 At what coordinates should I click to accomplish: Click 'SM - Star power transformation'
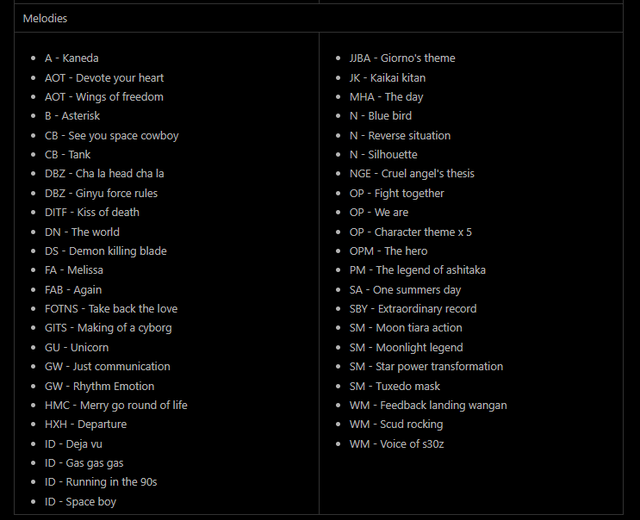(x=426, y=367)
